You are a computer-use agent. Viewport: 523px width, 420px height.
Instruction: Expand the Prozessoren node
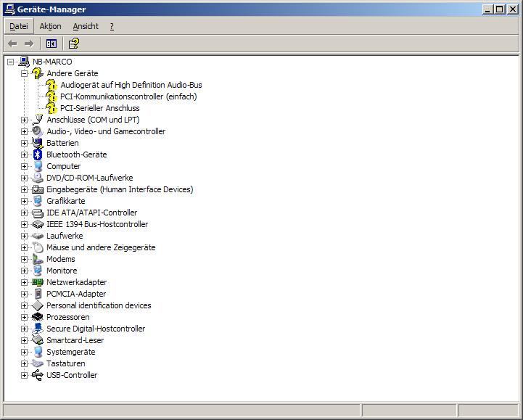pos(24,317)
